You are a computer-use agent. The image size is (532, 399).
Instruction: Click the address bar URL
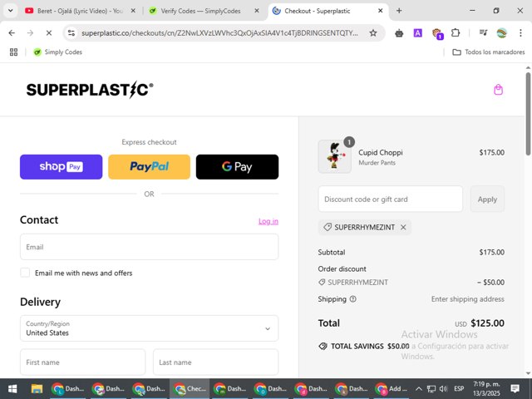coord(219,33)
